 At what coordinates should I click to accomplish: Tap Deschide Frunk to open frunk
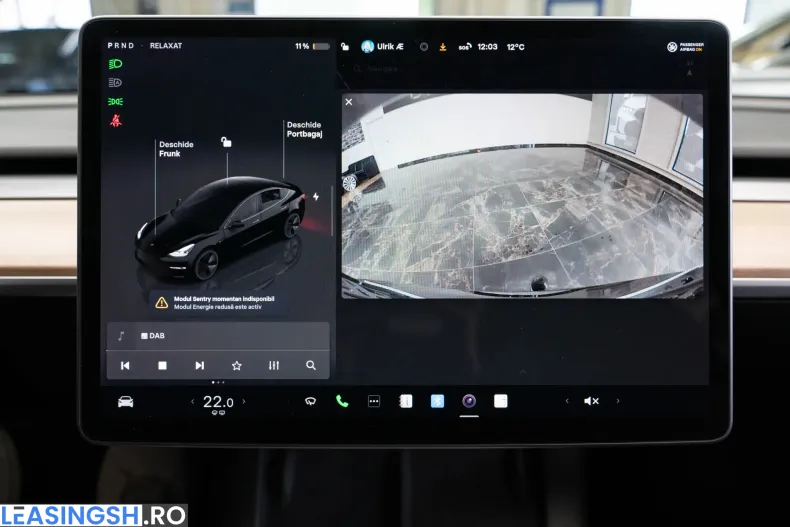[176, 149]
